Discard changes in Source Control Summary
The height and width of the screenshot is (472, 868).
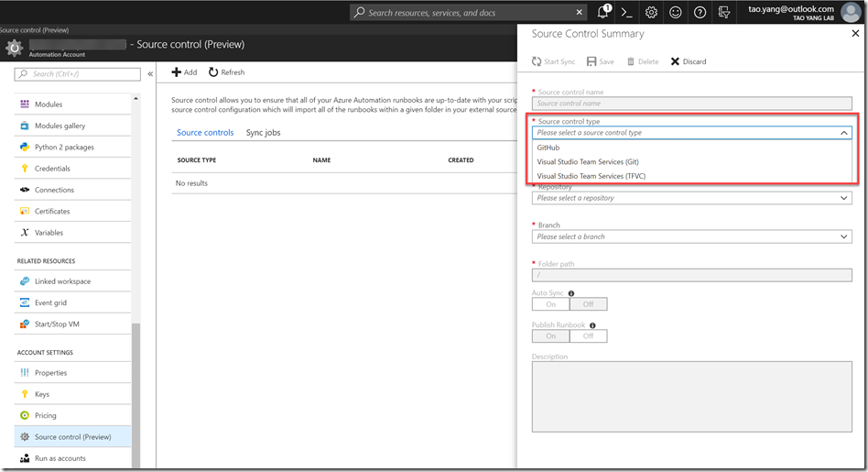(x=689, y=61)
